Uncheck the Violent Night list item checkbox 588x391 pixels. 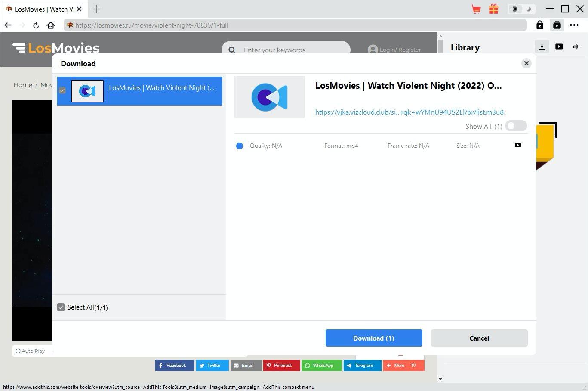point(62,90)
